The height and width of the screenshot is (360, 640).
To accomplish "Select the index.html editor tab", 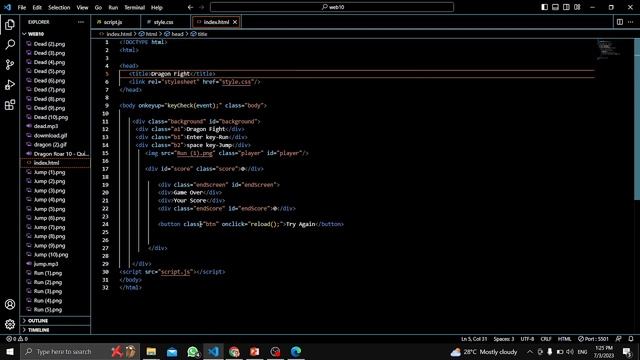I will click(216, 22).
